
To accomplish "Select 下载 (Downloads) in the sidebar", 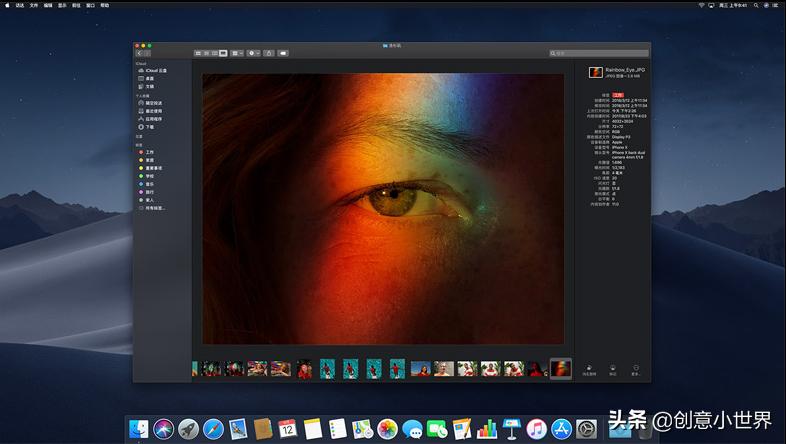I will pyautogui.click(x=149, y=127).
